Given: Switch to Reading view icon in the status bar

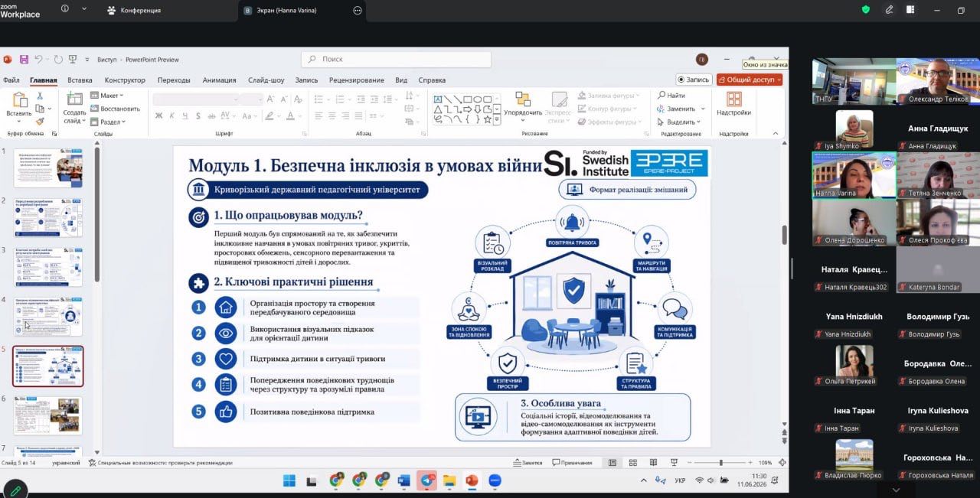Looking at the screenshot, I should [x=655, y=463].
